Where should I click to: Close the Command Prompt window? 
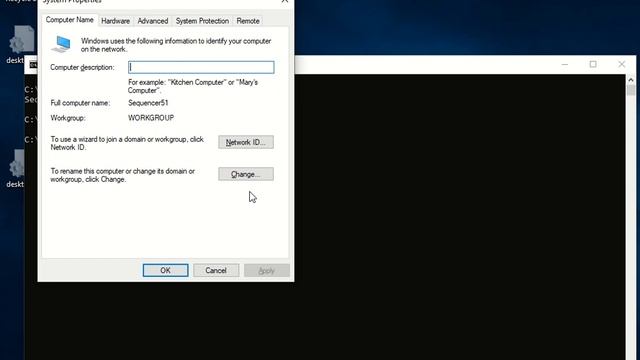point(622,64)
